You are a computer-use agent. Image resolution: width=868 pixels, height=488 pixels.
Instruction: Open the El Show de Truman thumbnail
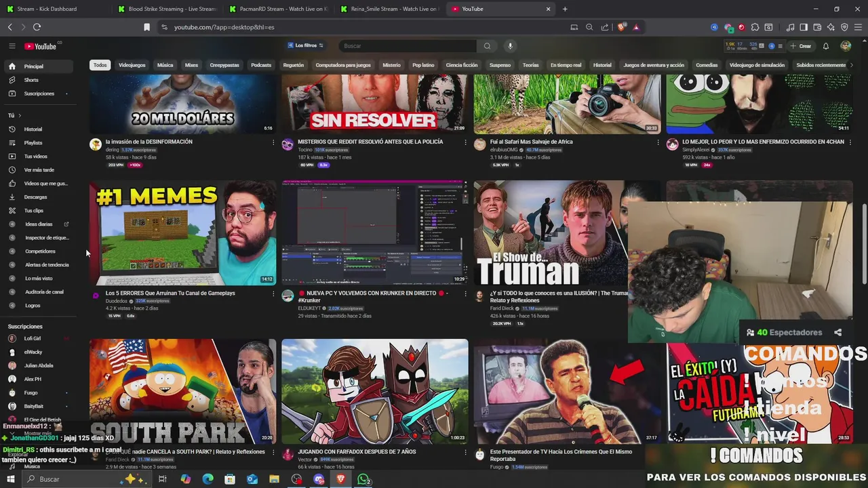point(551,232)
